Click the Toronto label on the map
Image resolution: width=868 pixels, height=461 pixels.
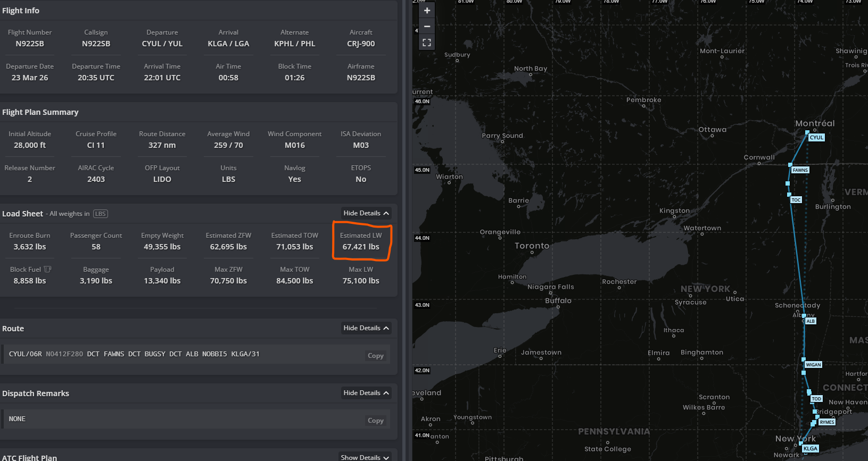(532, 246)
